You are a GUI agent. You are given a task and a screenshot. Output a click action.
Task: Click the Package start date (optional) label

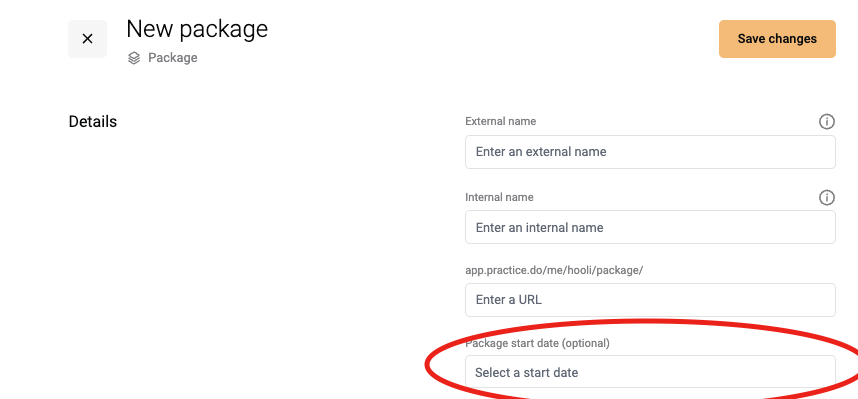tap(537, 343)
